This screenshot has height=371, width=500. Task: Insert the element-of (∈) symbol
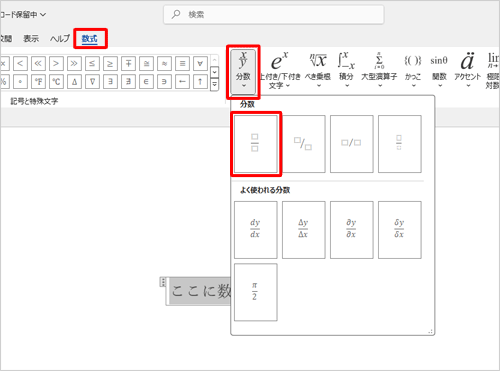pos(146,82)
